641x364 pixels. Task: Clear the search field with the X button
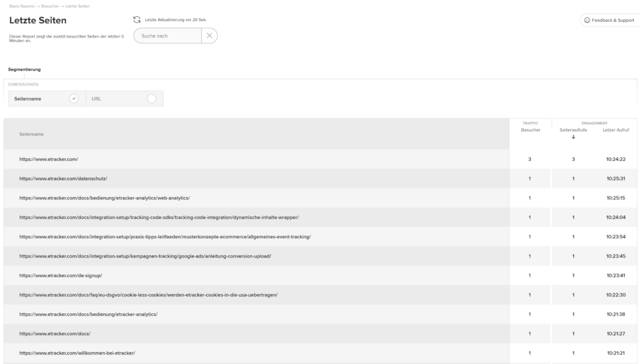tap(209, 36)
